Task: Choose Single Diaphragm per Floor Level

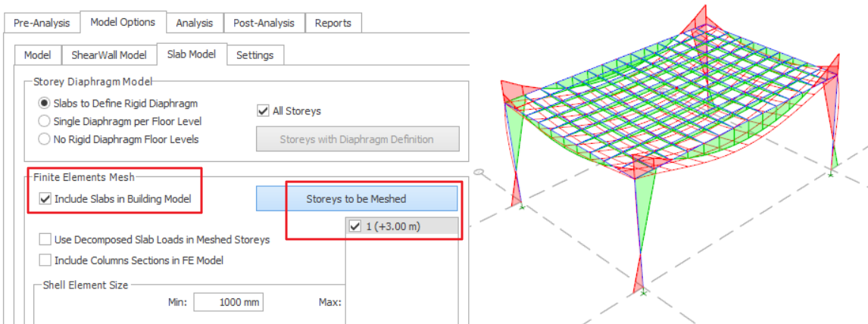Action: 45,121
